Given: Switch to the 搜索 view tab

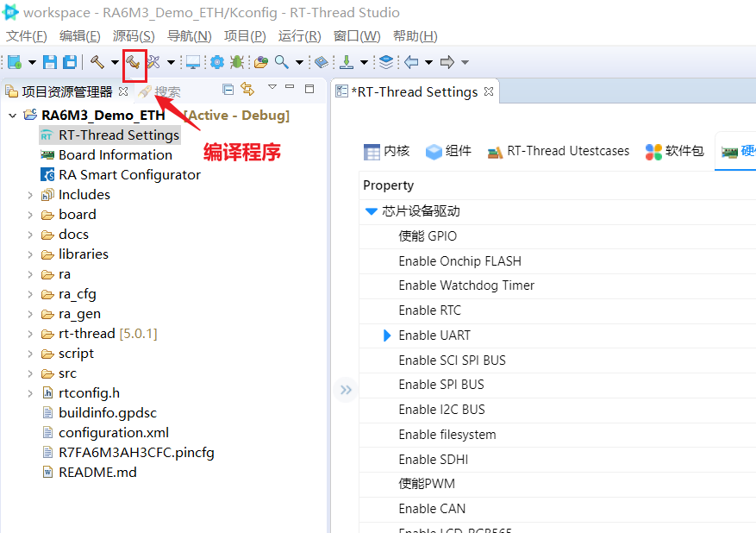Looking at the screenshot, I should [159, 91].
